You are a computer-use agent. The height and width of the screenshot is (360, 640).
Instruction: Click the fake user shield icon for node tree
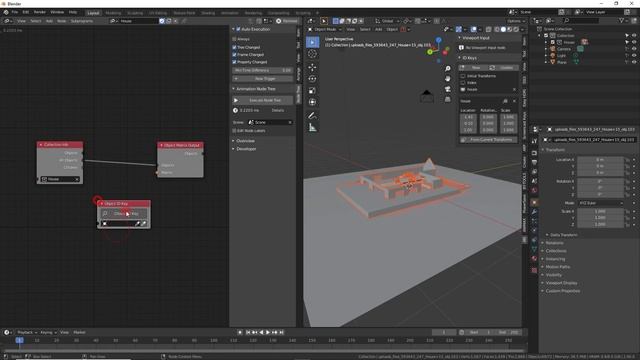coord(162,21)
